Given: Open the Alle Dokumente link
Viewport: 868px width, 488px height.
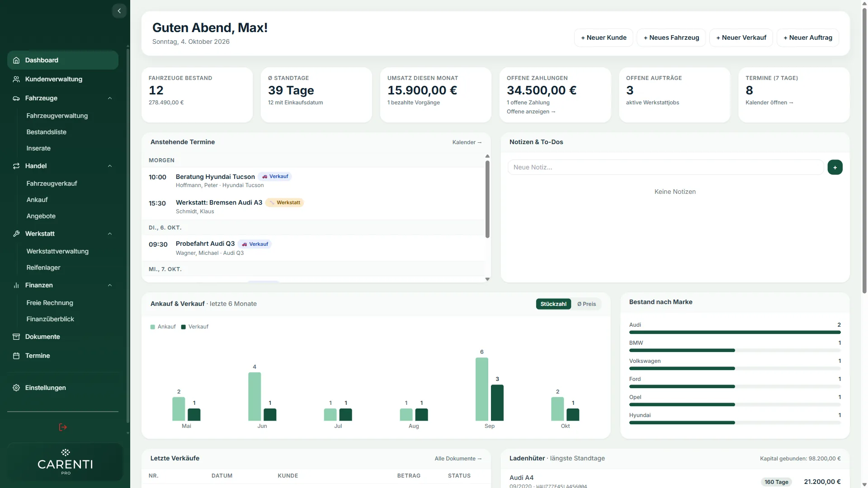Looking at the screenshot, I should (458, 459).
